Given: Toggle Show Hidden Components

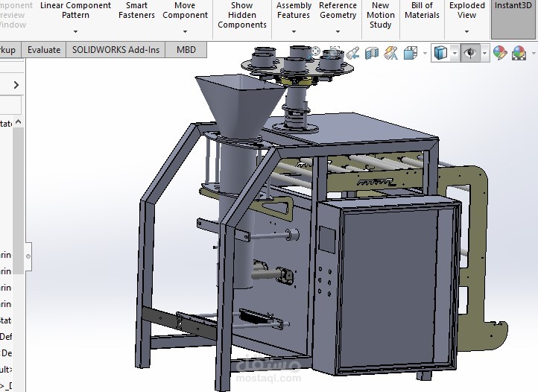Looking at the screenshot, I should (242, 15).
